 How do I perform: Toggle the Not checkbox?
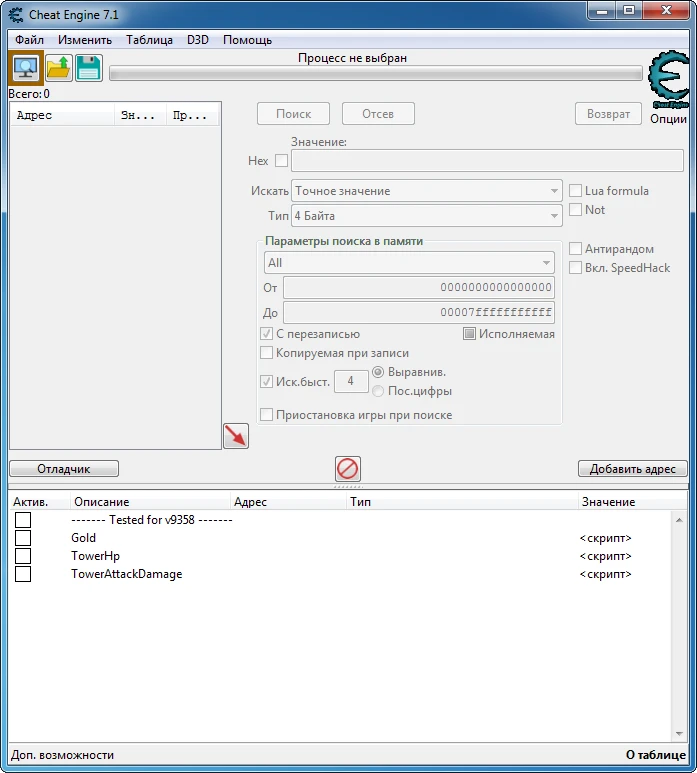click(575, 210)
